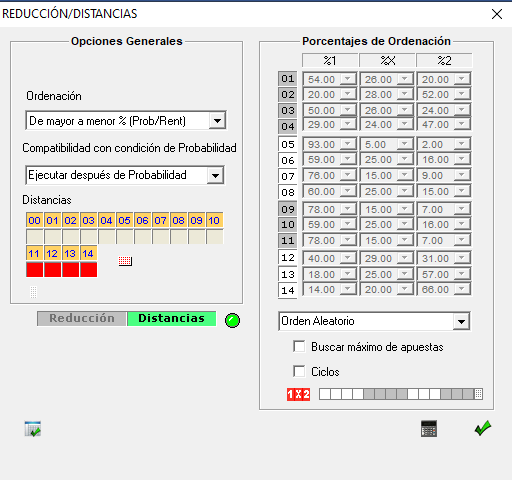Close the REDUCCIÓN/DISTANCIAS dialog
512x480 pixels.
click(497, 14)
